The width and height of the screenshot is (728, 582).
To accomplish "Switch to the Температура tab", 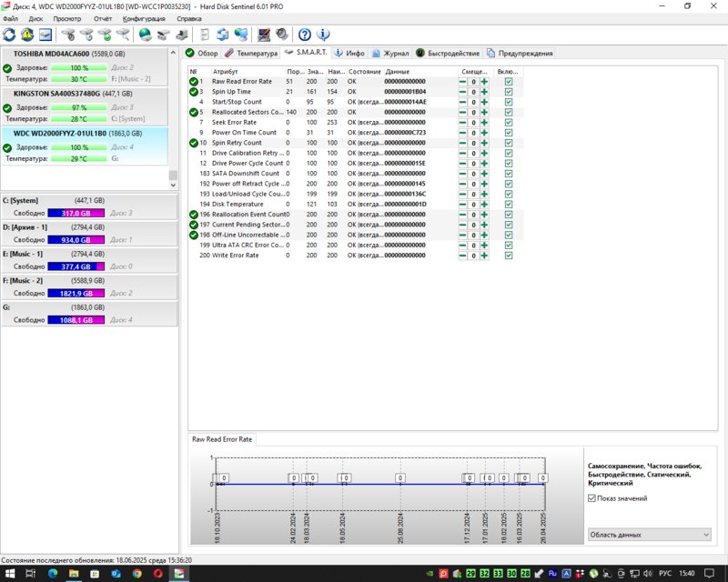I will click(251, 53).
